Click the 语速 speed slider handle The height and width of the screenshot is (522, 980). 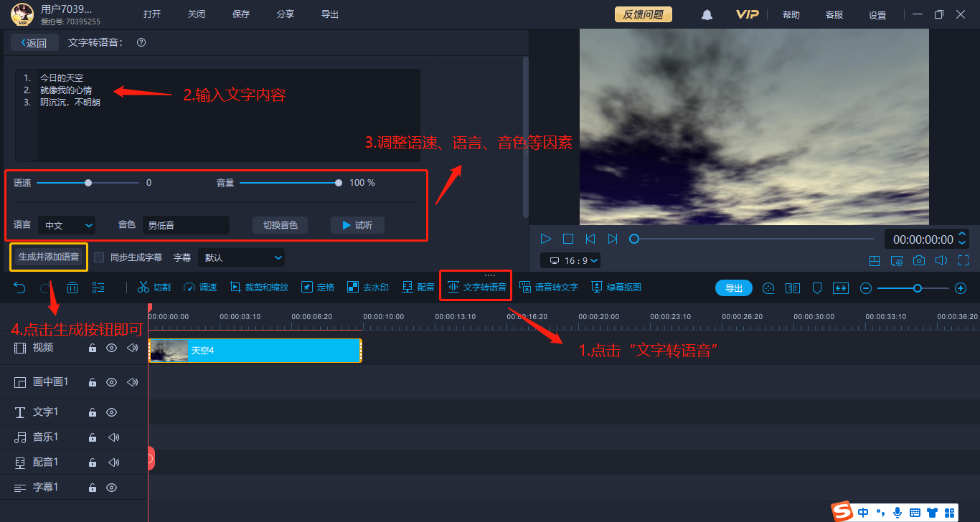point(88,183)
